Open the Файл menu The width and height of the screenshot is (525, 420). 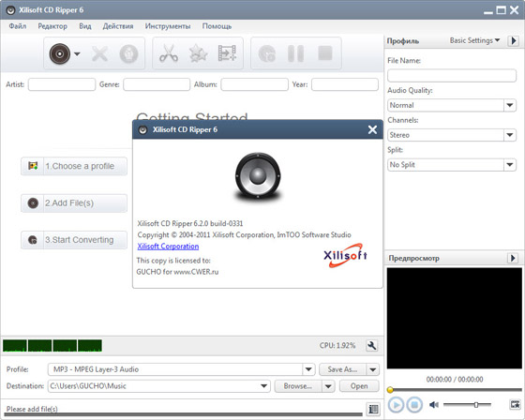(18, 26)
